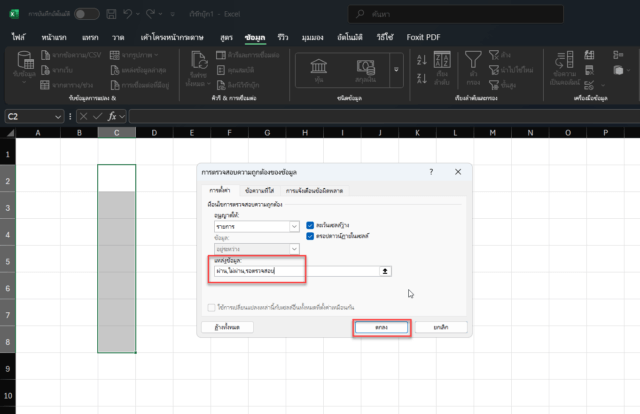
Task: Expand the Data Validation ribbon dropdown arrow
Action: coord(603,85)
